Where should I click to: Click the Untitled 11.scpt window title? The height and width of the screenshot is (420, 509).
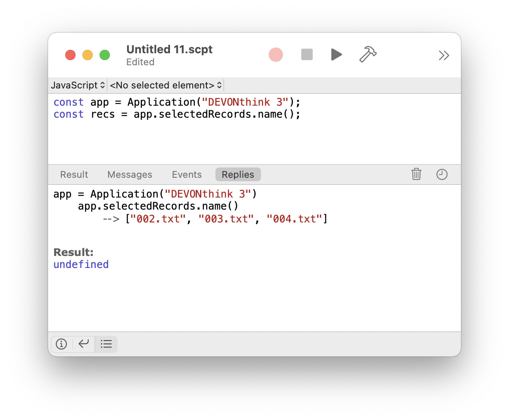coord(170,49)
